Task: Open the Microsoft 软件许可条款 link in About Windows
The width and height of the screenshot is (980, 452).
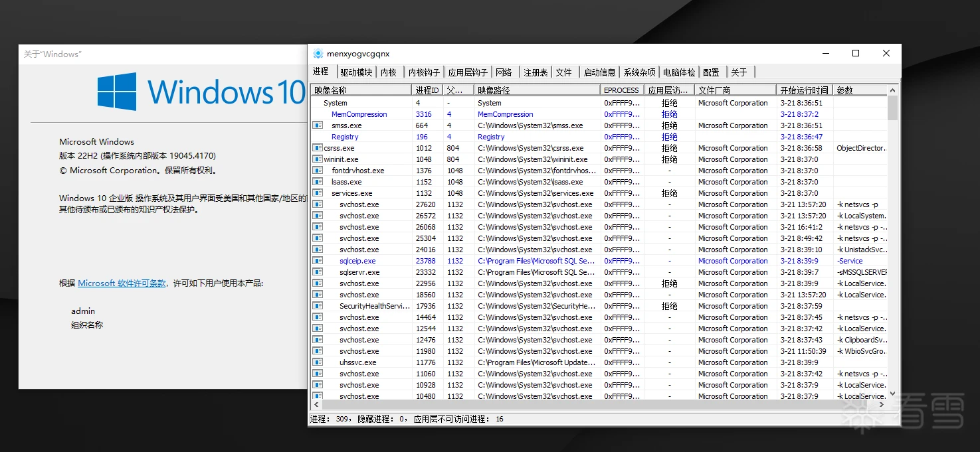Action: 122,283
